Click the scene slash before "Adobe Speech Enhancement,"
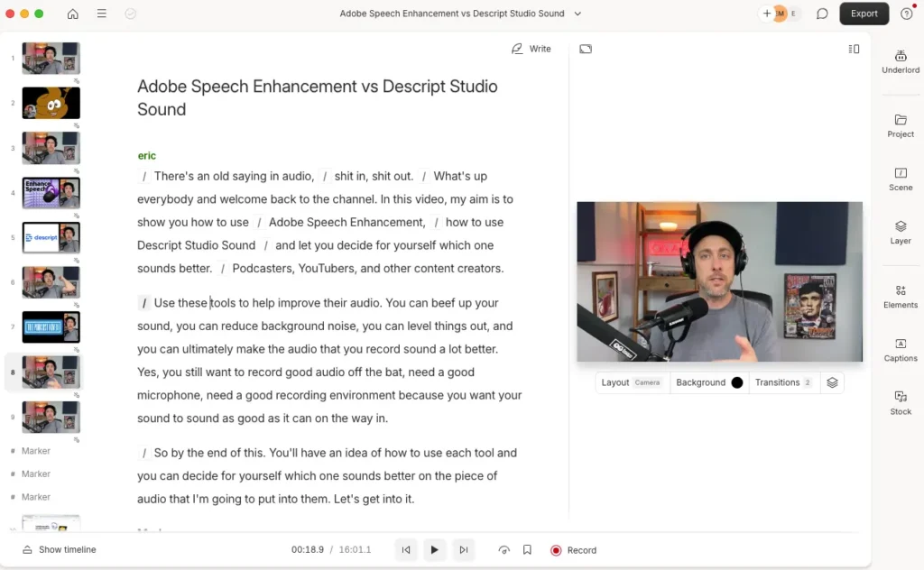This screenshot has width=924, height=570. (259, 223)
